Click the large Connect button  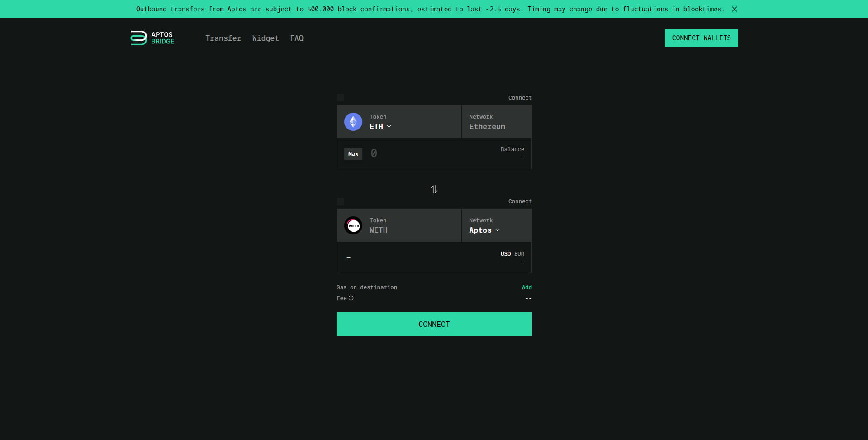point(434,324)
